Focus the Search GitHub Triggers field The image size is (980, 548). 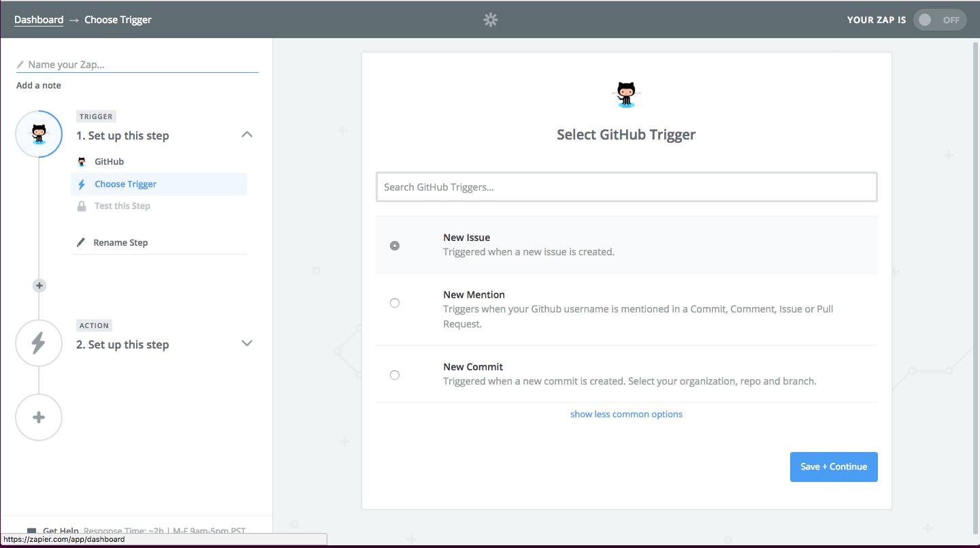coord(626,187)
